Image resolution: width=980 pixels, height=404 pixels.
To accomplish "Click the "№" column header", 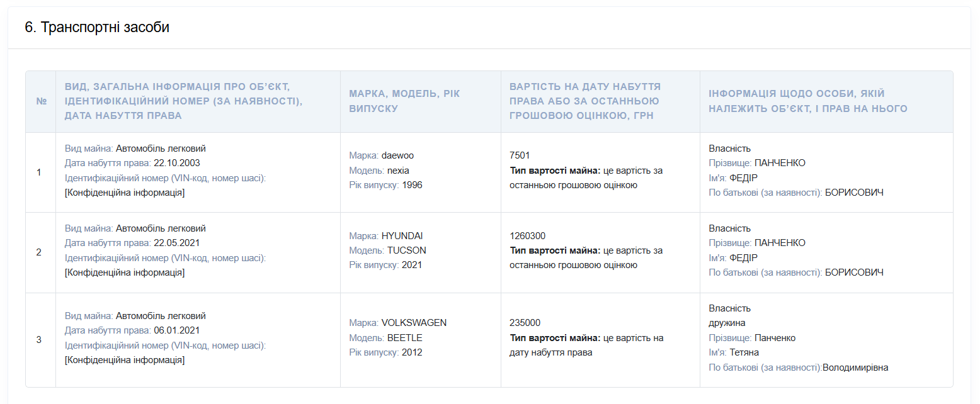I will 42,101.
